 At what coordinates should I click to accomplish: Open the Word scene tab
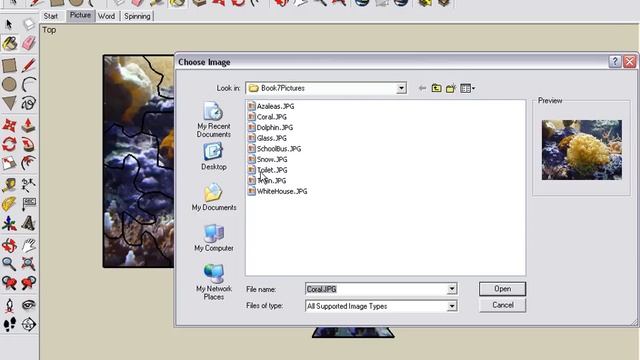coord(107,16)
